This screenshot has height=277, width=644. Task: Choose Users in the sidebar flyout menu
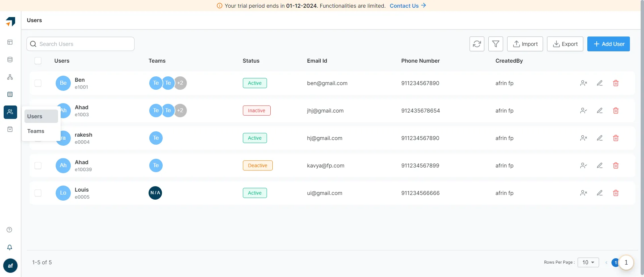[x=41, y=116]
